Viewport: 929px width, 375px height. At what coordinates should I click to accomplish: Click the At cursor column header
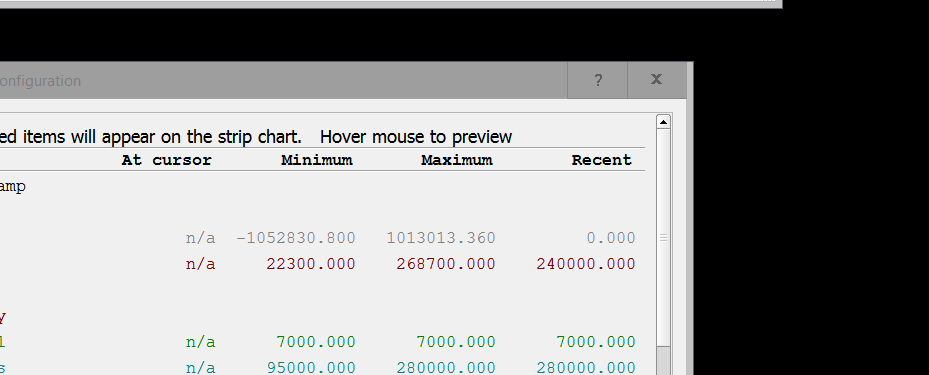[x=166, y=160]
